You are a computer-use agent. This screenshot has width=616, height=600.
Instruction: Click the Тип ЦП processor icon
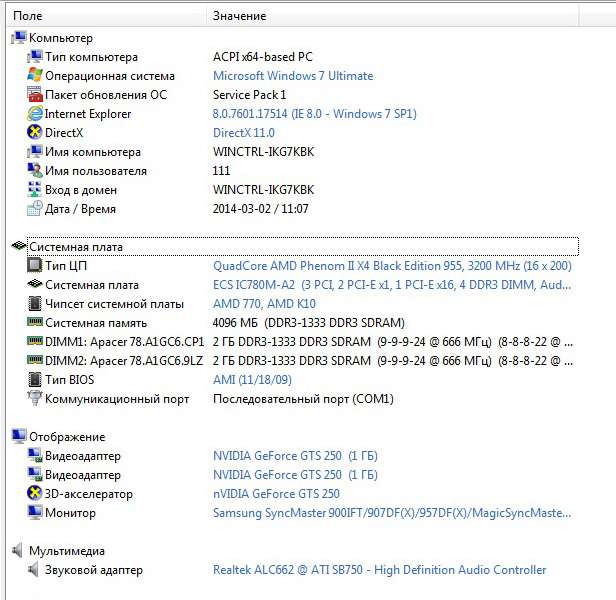35,266
